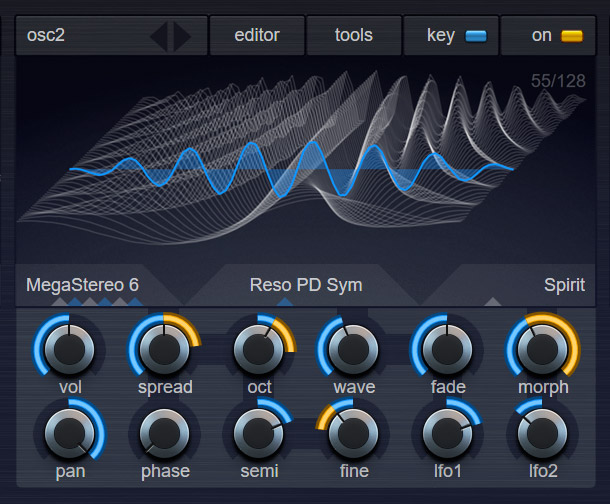This screenshot has height=504, width=610.
Task: Open the osc2 selector dropdown
Action: pos(80,36)
